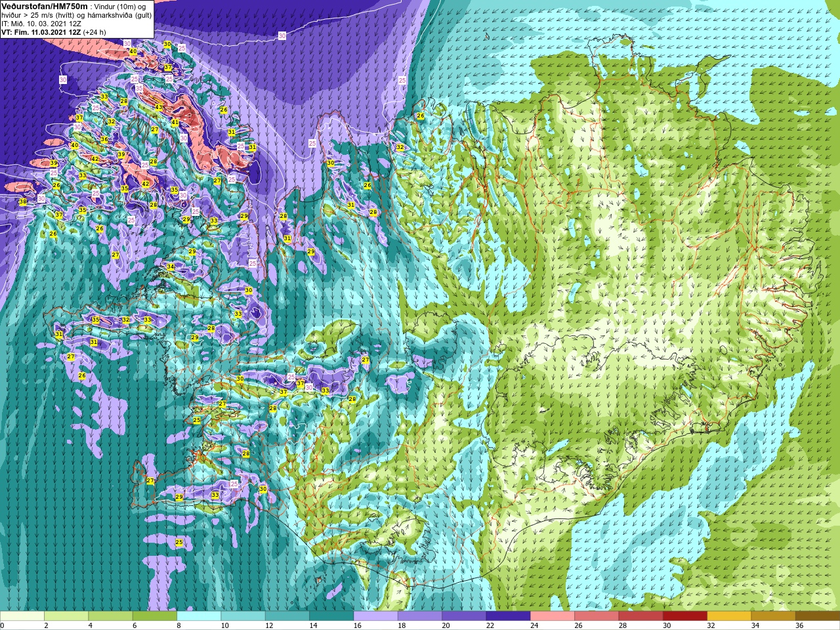
Task: Click the bright cyan 8–10 legend swatch
Action: [199, 616]
